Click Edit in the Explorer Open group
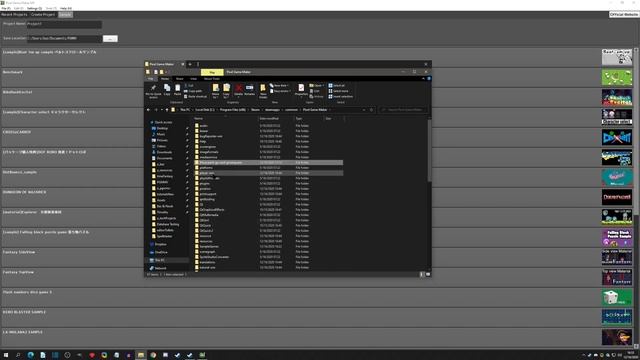The width and height of the screenshot is (640, 360). [314, 91]
